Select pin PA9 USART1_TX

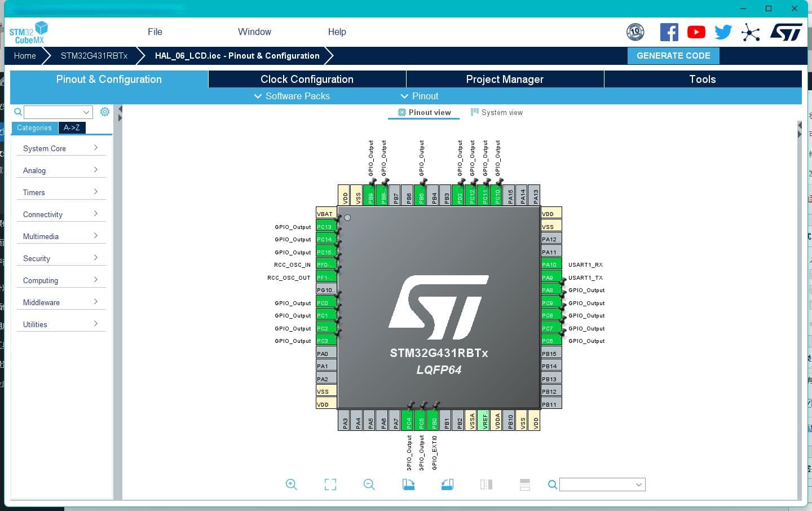coord(551,277)
